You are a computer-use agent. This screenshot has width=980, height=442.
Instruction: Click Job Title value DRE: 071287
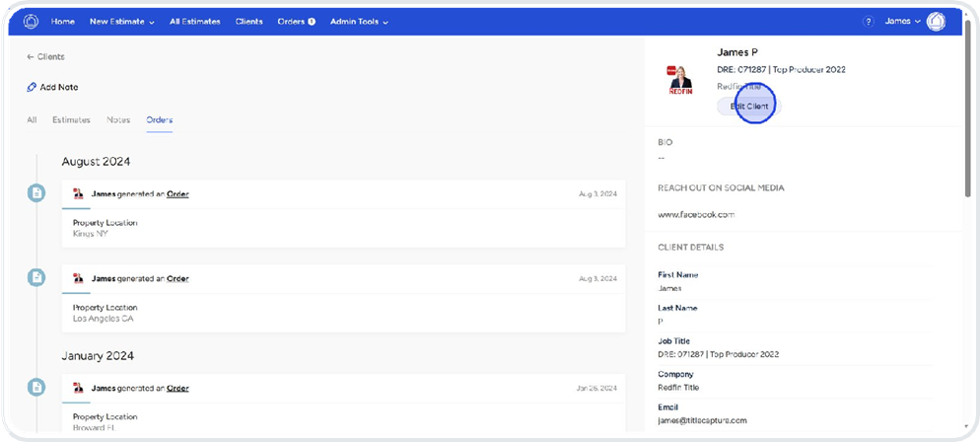pyautogui.click(x=719, y=354)
